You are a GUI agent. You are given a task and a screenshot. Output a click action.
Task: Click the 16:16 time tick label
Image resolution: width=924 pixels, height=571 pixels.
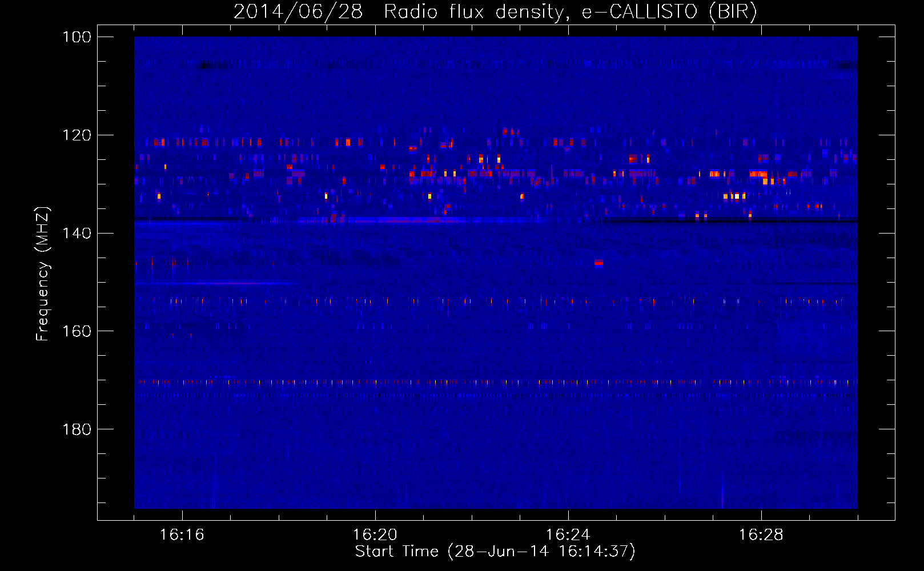click(x=182, y=535)
